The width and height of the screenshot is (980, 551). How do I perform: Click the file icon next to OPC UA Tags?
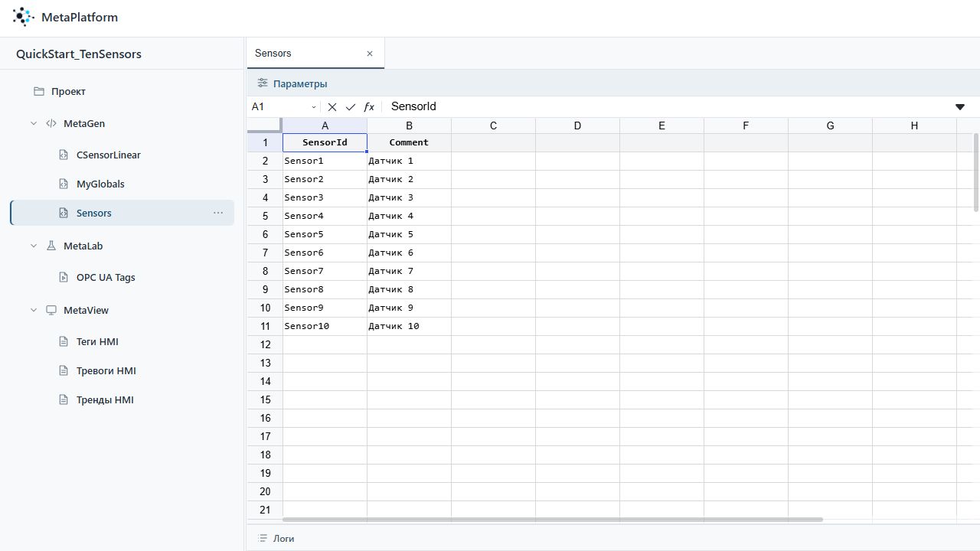(64, 277)
